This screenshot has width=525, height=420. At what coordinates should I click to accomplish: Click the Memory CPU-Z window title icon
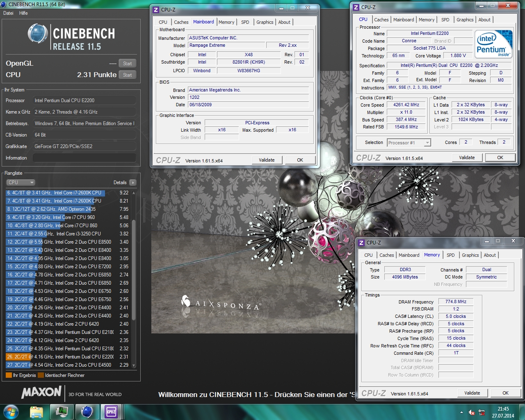pyautogui.click(x=361, y=243)
